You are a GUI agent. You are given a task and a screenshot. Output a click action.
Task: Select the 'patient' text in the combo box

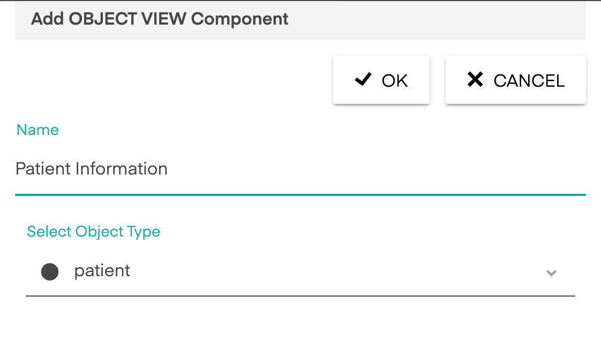click(102, 271)
